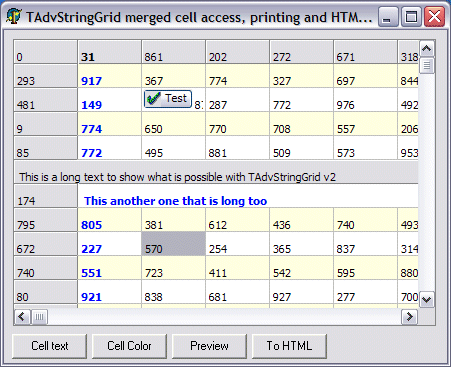Screen dimensions: 451x367
Task: Select the cell containing 495
Action: tap(174, 148)
